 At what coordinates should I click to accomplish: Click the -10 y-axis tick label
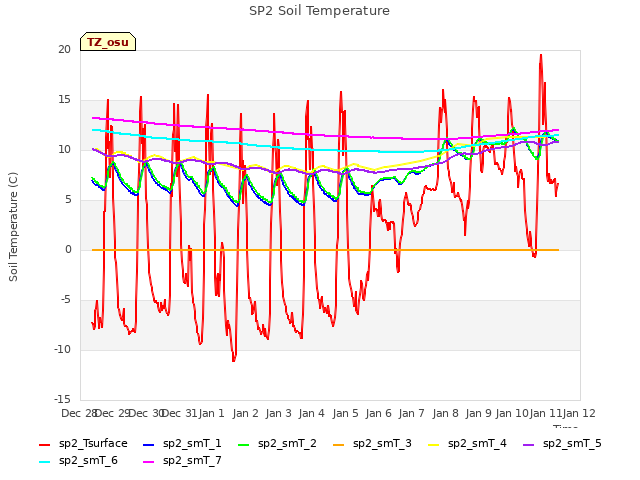(62, 349)
